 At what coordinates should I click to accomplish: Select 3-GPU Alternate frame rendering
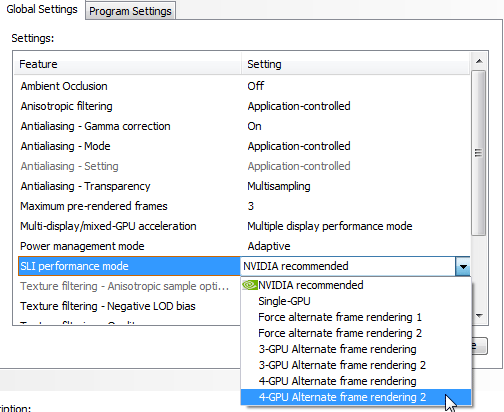[x=356, y=349]
